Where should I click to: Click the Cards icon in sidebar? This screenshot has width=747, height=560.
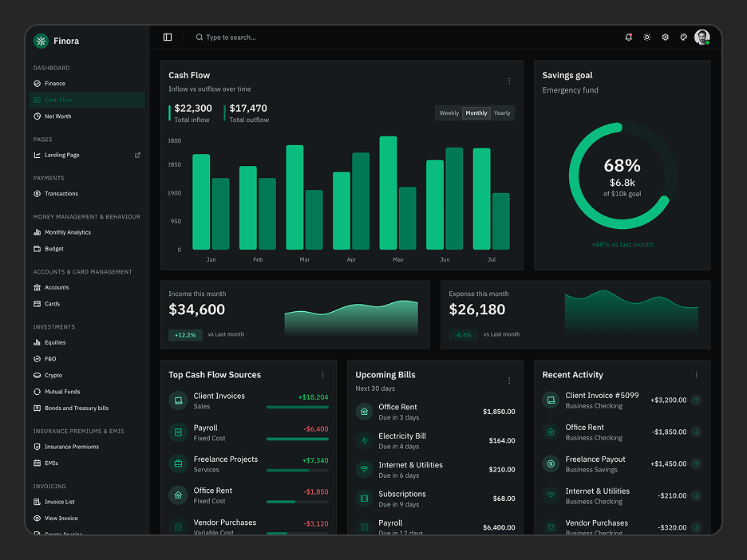click(x=38, y=303)
